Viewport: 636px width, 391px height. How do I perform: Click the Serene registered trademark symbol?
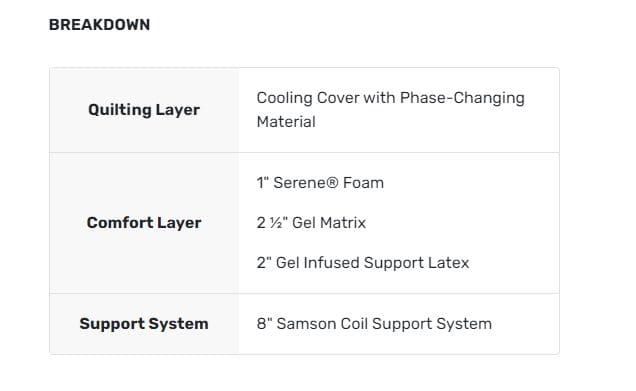coord(332,183)
